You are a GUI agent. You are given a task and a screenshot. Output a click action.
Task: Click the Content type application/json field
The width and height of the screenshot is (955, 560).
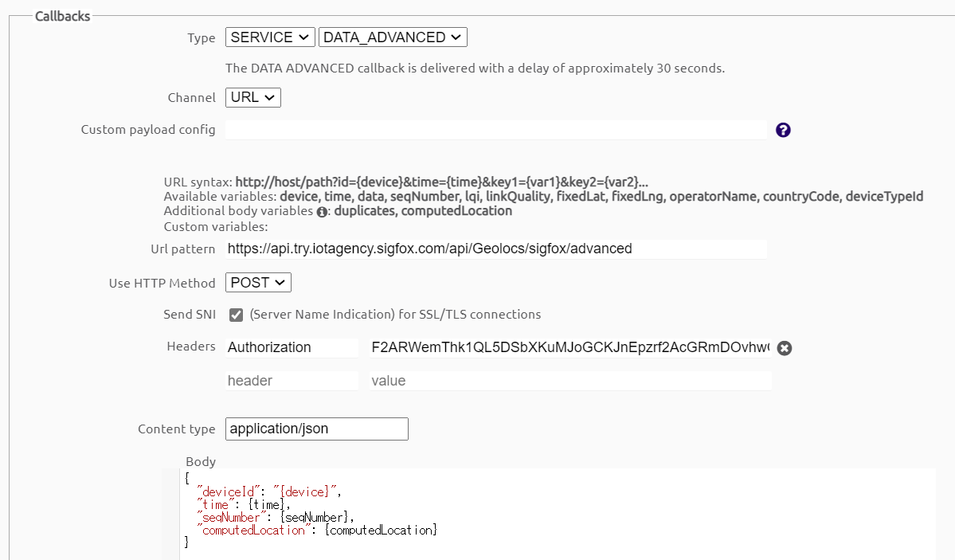317,429
